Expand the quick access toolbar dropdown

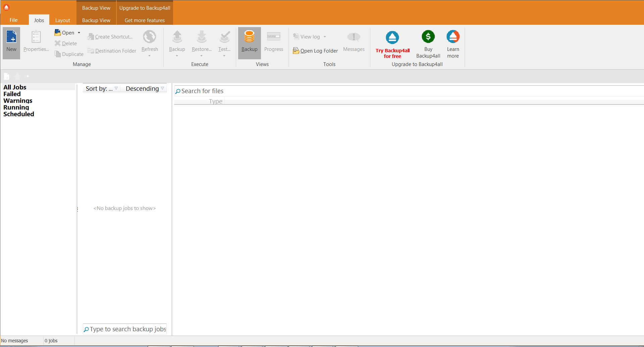(x=28, y=76)
